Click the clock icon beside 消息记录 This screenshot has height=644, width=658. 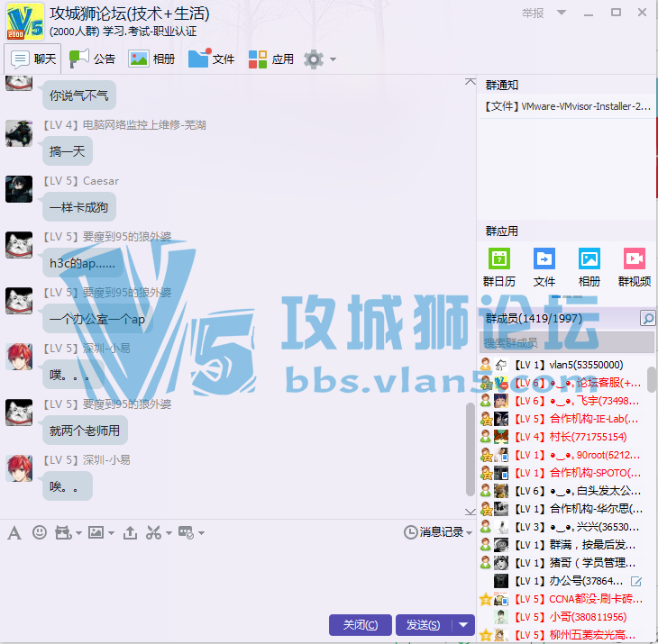coord(410,532)
